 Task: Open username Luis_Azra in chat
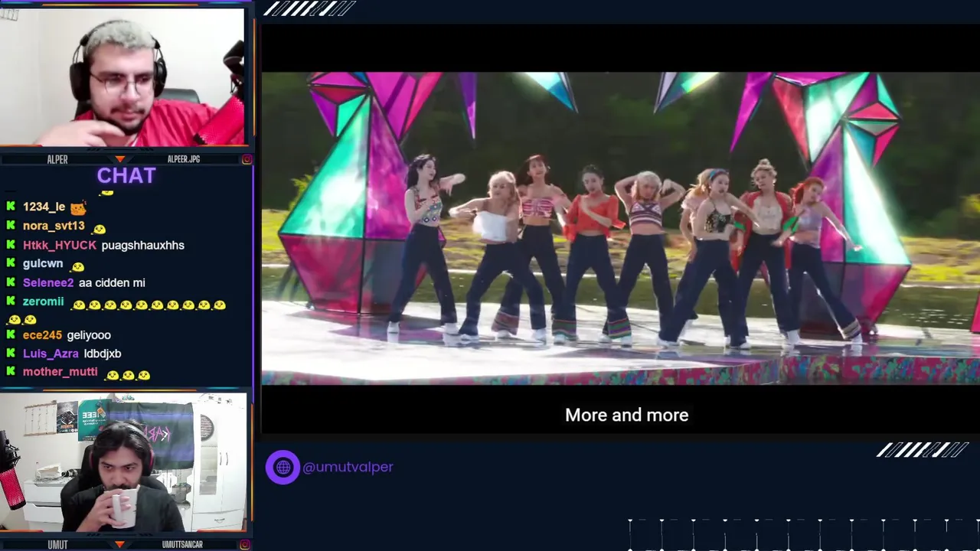point(51,353)
